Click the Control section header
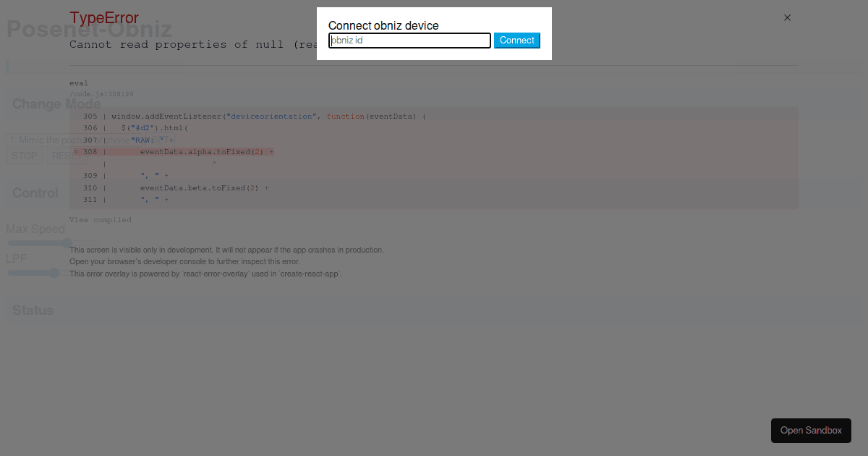Viewport: 868px width, 456px height. click(x=35, y=193)
